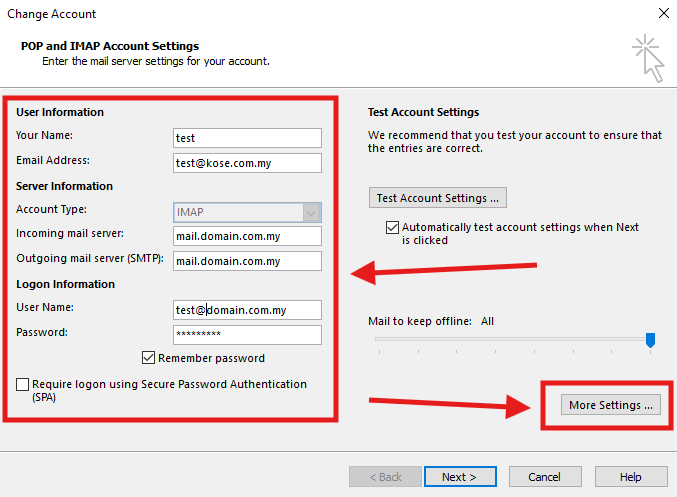
Task: Click the 'POP and IMAP Account Settings' heading
Action: (110, 46)
